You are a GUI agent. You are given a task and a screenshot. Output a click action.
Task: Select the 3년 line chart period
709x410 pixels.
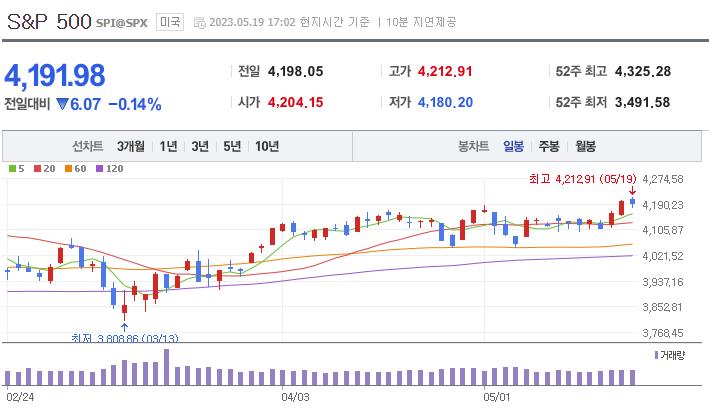tap(200, 146)
